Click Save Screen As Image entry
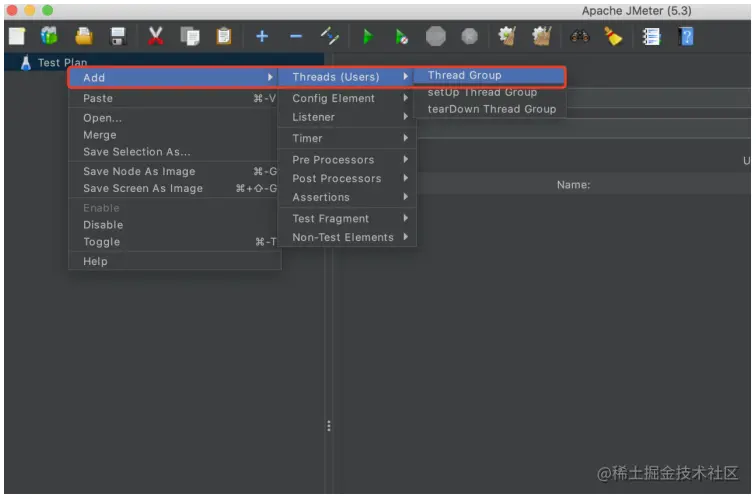Viewport: 756px width, 499px height. (174, 189)
